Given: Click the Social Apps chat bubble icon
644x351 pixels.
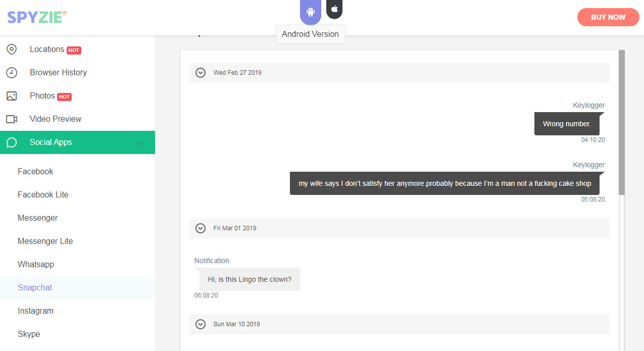Looking at the screenshot, I should pyautogui.click(x=12, y=142).
